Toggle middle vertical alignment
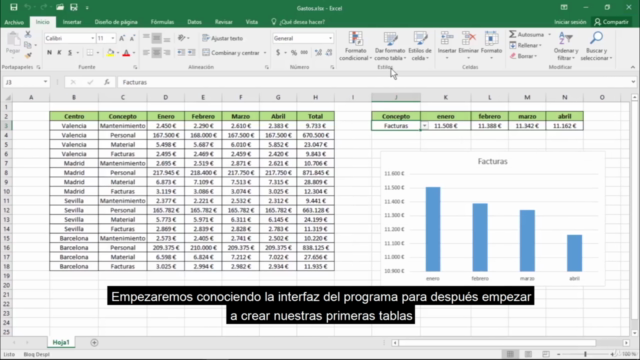640x360 pixels. [x=156, y=38]
